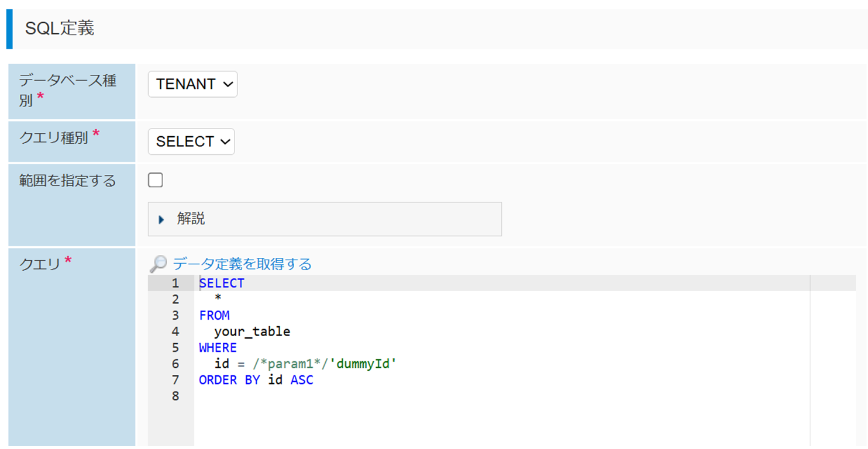Click the your_table text on line 4

pos(252,332)
